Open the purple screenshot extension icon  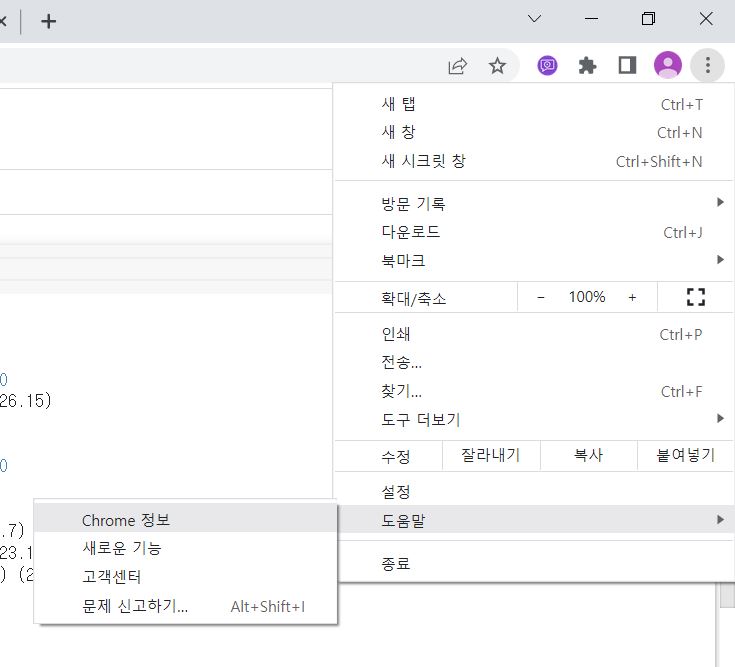point(547,65)
